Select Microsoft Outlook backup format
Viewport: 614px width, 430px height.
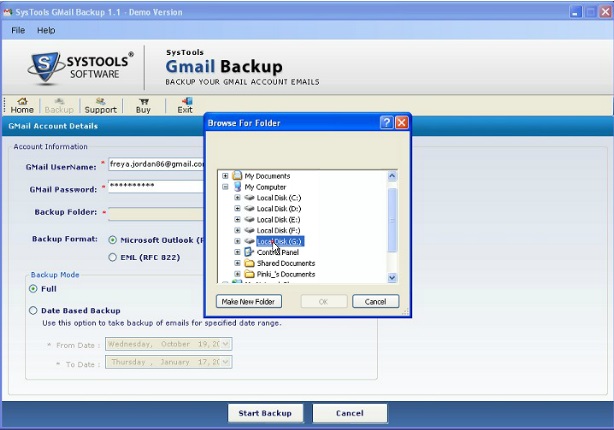click(112, 240)
